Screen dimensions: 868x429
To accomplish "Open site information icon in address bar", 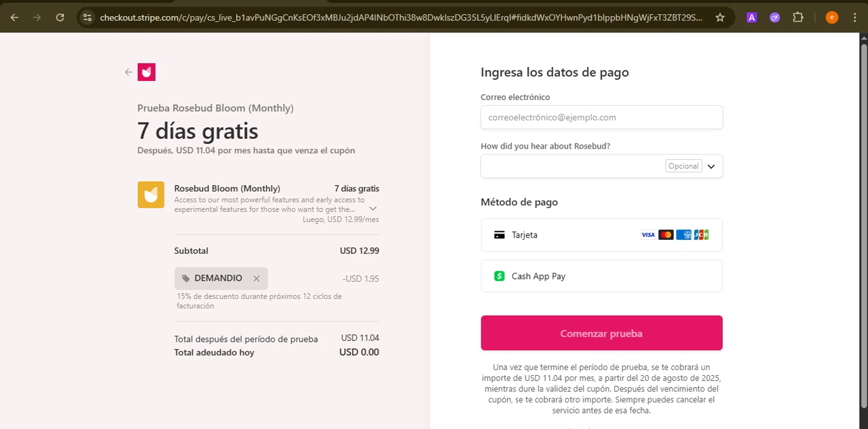I will (x=87, y=17).
